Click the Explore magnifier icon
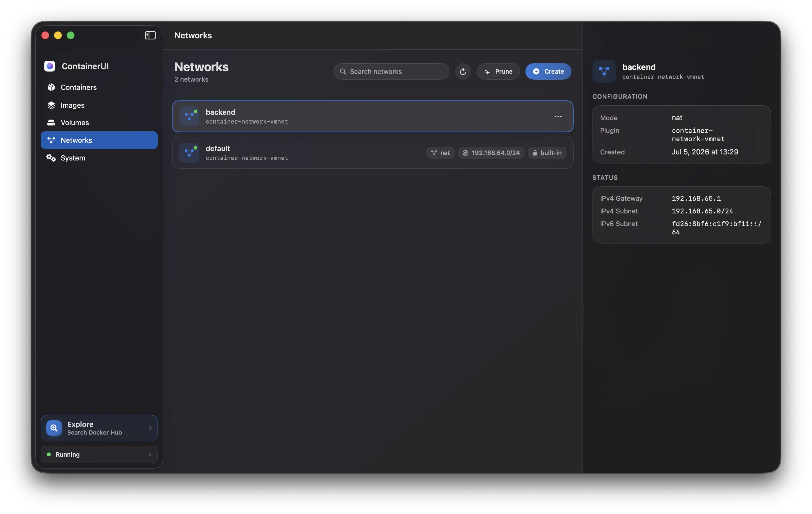 click(x=54, y=428)
